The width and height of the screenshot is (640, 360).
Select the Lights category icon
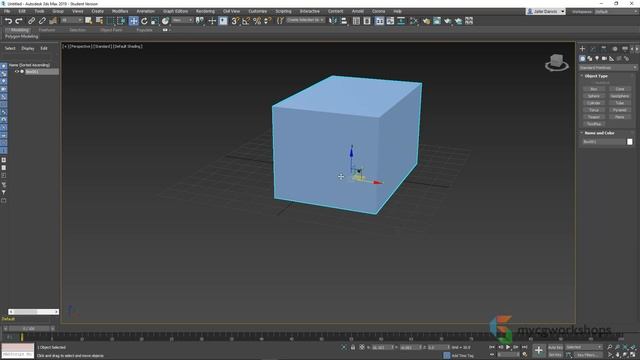(597, 59)
